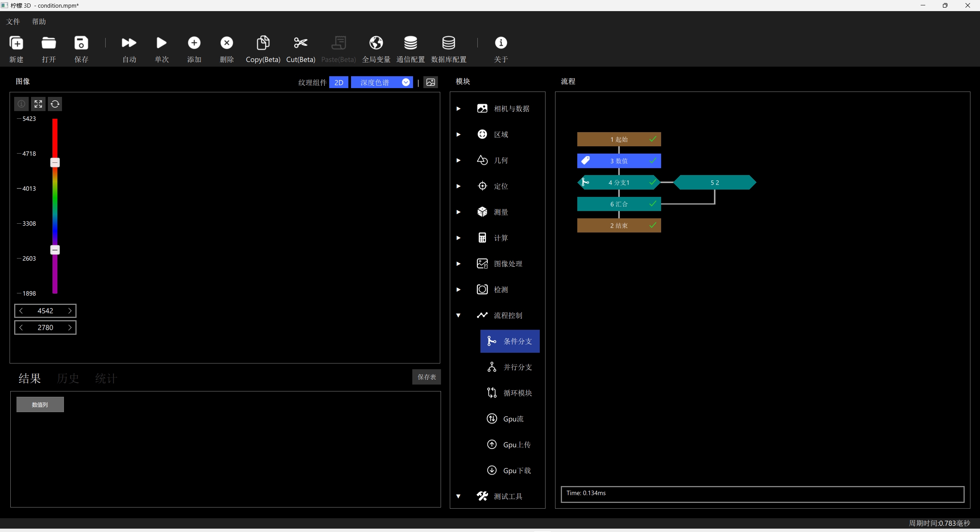Image resolution: width=980 pixels, height=532 pixels.
Task: Open 全局变量 global variables globe icon
Action: [x=376, y=43]
